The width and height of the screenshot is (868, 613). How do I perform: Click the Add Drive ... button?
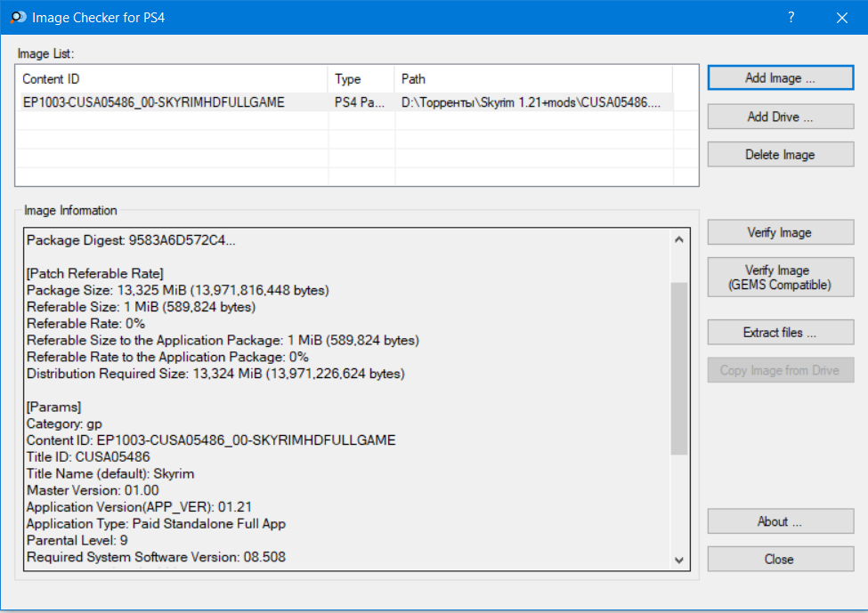click(x=781, y=117)
